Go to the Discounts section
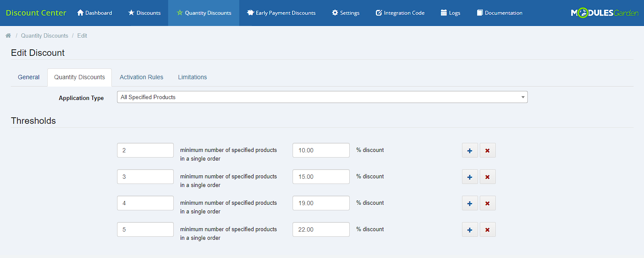The image size is (644, 258). point(144,13)
